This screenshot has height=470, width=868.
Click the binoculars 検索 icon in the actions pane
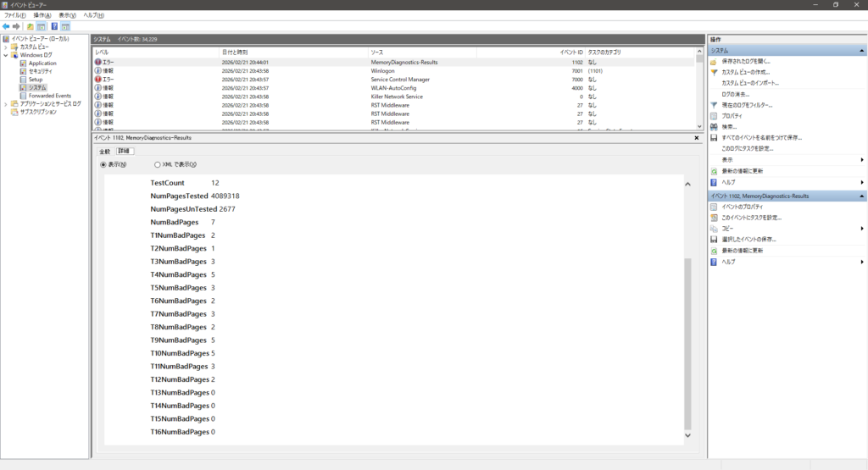(x=714, y=127)
